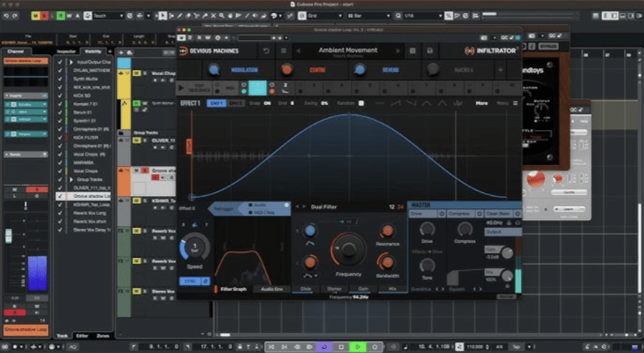Select the Object Selection arrow tool
This screenshot has width=644, height=353.
point(162,16)
